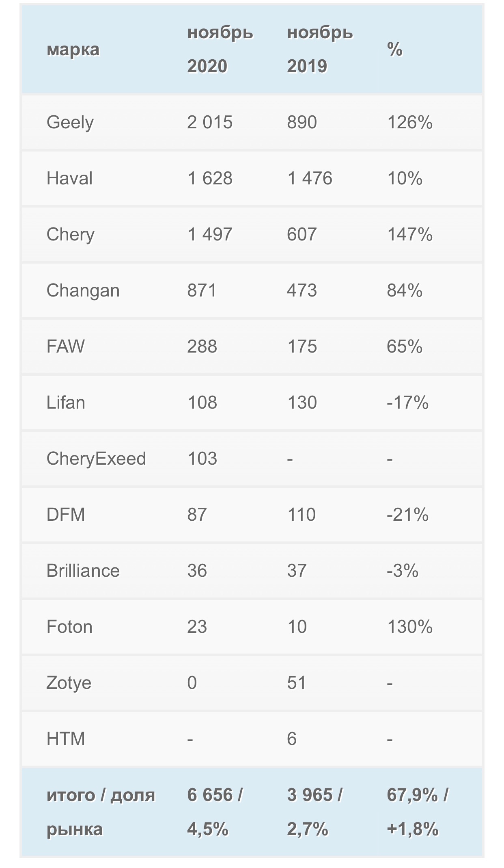Select the HTM brand cell

pyautogui.click(x=66, y=739)
